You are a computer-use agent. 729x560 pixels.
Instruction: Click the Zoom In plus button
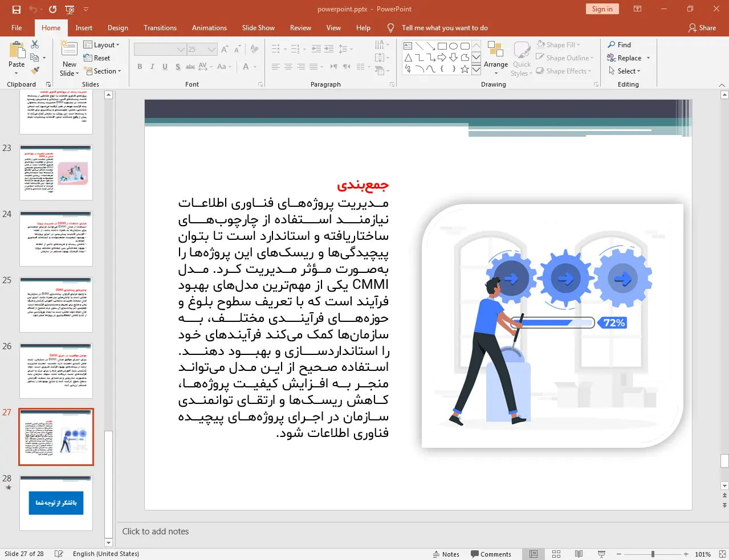[x=686, y=554]
